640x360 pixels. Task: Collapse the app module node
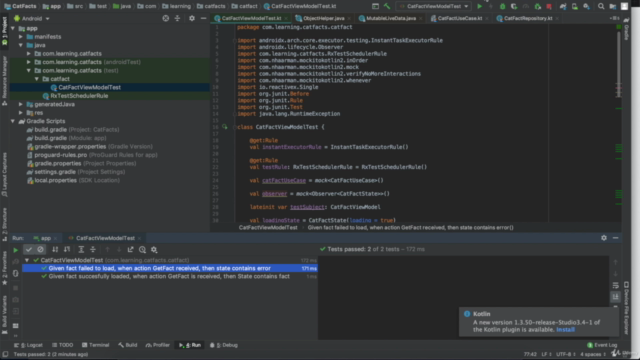(x=13, y=28)
